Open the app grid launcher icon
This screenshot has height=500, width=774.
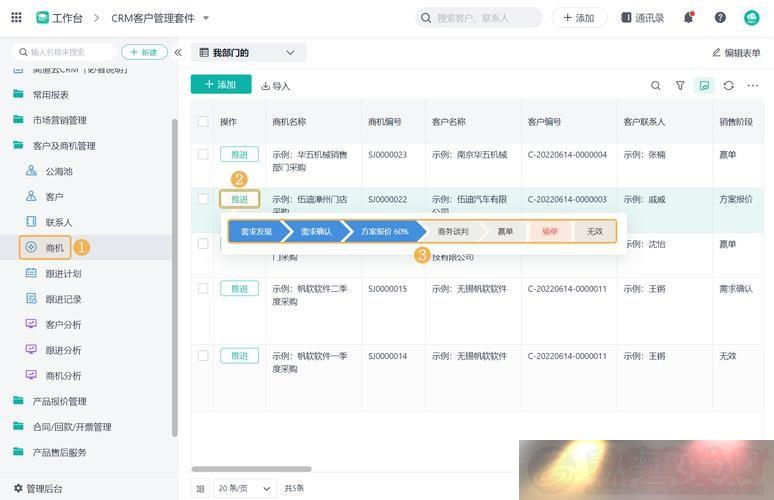point(16,18)
